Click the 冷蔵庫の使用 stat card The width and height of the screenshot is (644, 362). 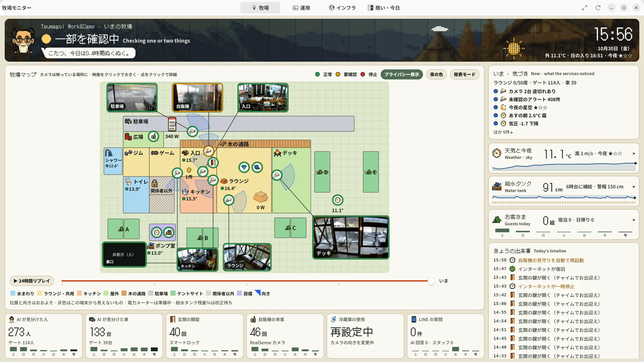click(366, 336)
